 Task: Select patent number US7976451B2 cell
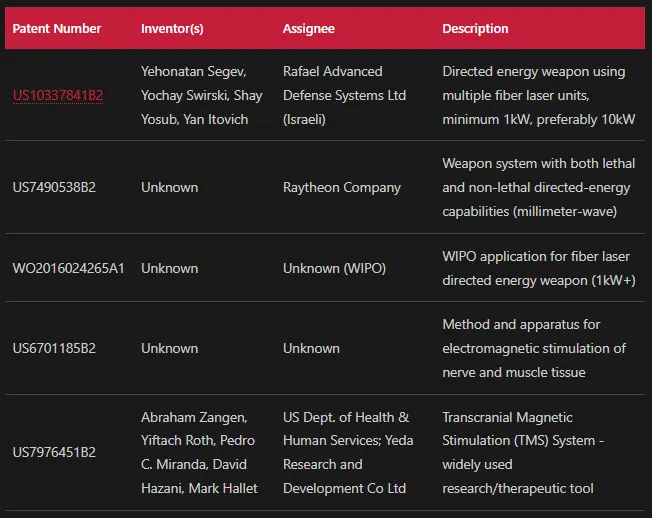click(54, 452)
